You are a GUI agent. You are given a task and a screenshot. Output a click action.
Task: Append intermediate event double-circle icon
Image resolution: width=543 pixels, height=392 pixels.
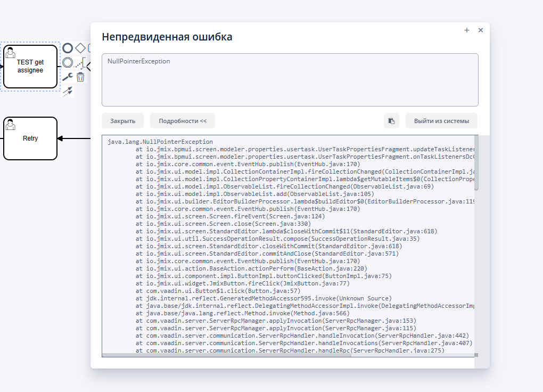click(68, 62)
